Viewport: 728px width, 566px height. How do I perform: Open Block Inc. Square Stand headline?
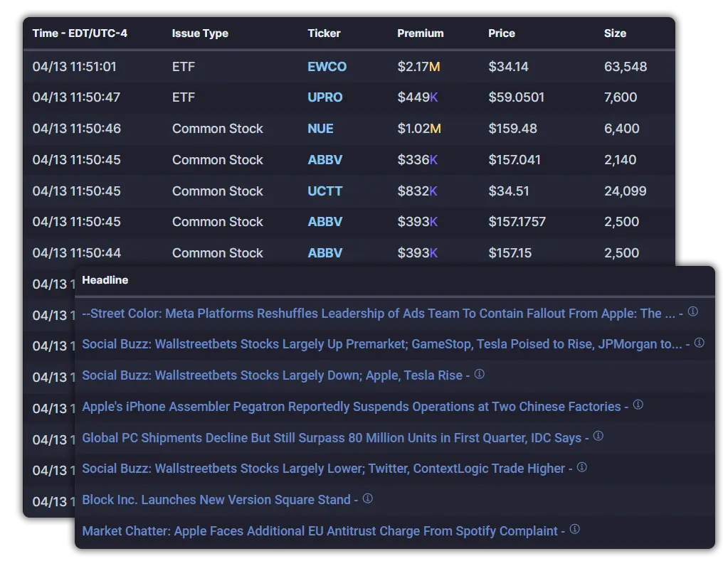coord(216,500)
